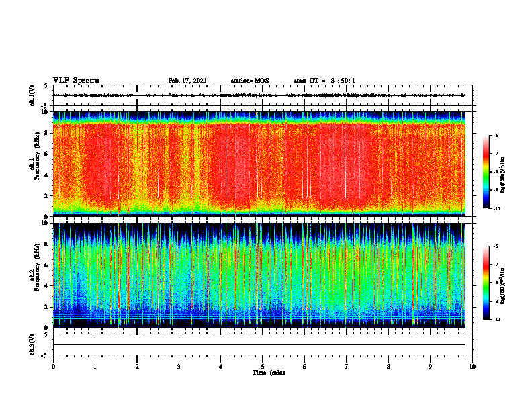Click the ch.2 frequency tick "8"

click(46, 244)
